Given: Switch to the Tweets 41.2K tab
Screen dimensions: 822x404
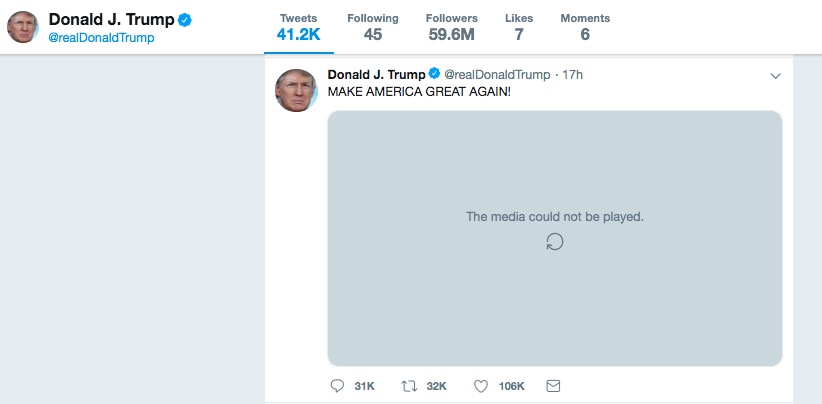Looking at the screenshot, I should coord(298,27).
